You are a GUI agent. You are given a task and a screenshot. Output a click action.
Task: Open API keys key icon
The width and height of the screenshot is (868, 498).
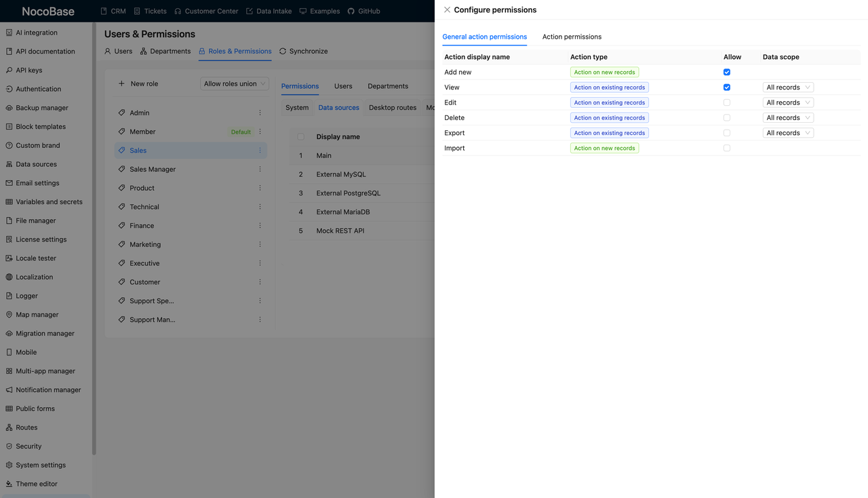(x=9, y=70)
